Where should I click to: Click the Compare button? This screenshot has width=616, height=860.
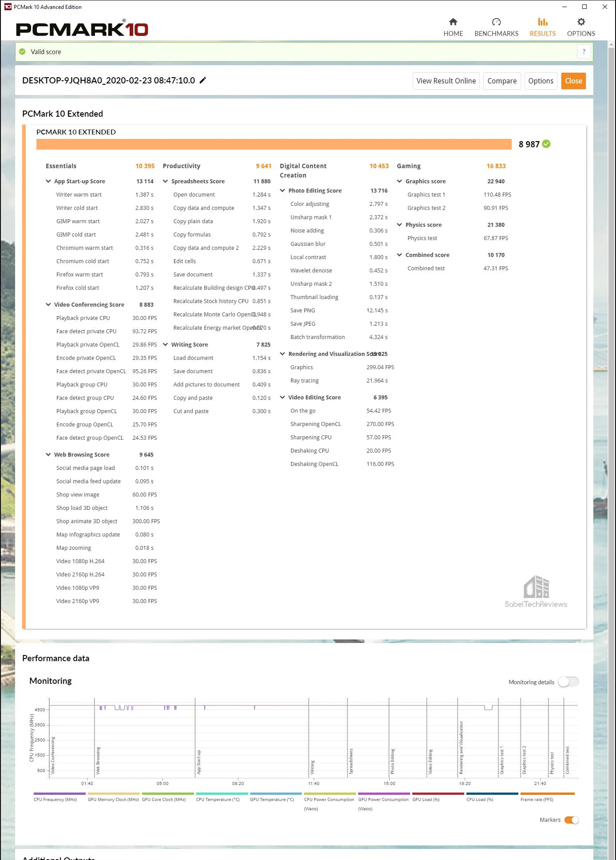point(502,81)
